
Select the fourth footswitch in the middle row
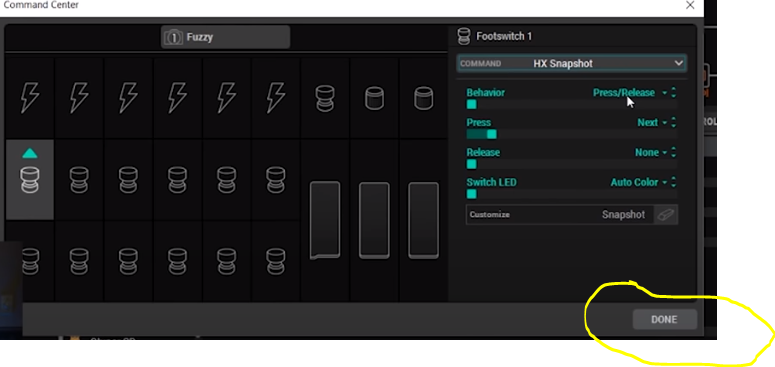point(177,180)
